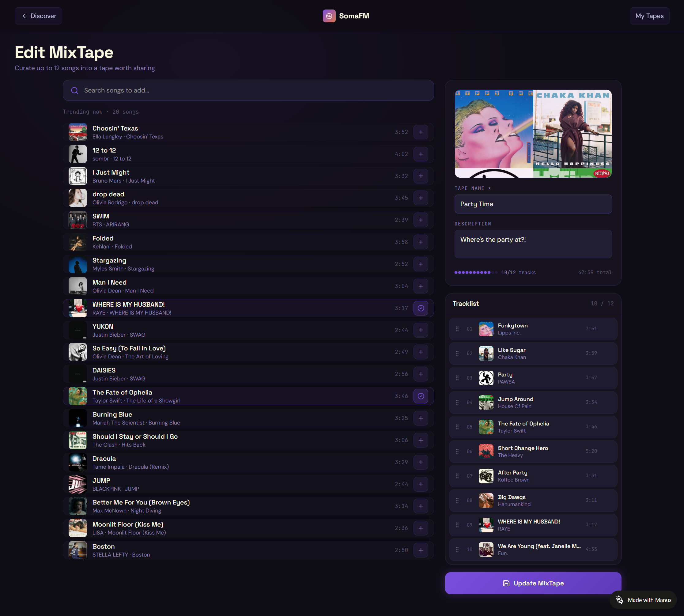
Task: Select the Big Dawgs track title
Action: (x=512, y=497)
